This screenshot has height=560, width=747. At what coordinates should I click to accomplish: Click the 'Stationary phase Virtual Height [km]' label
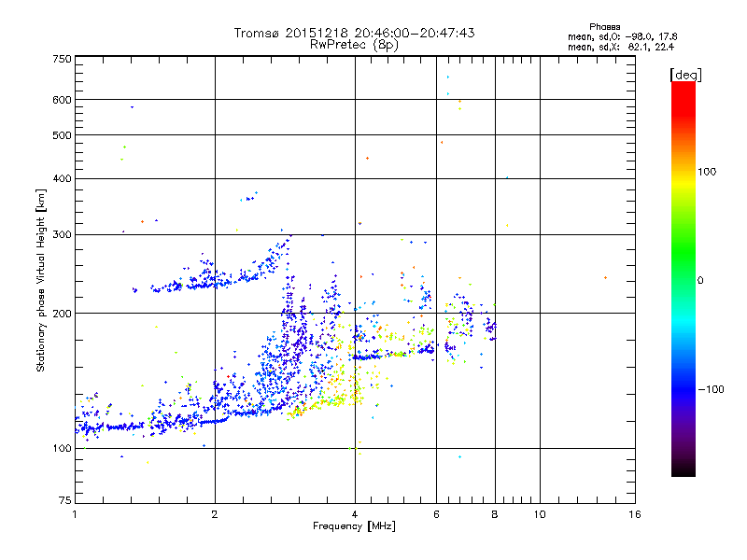(41, 280)
